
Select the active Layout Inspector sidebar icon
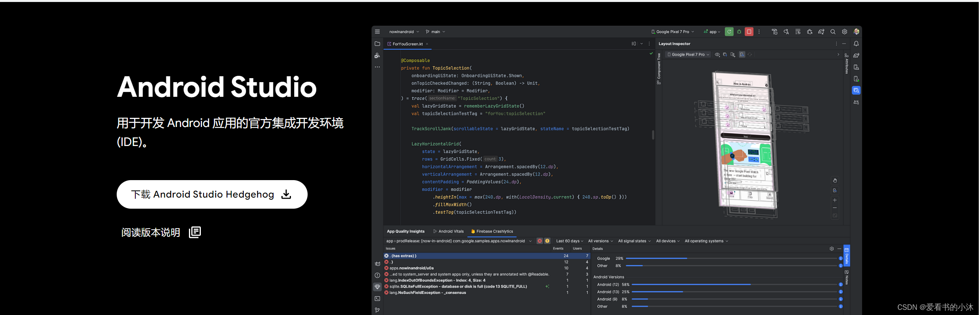tap(856, 90)
